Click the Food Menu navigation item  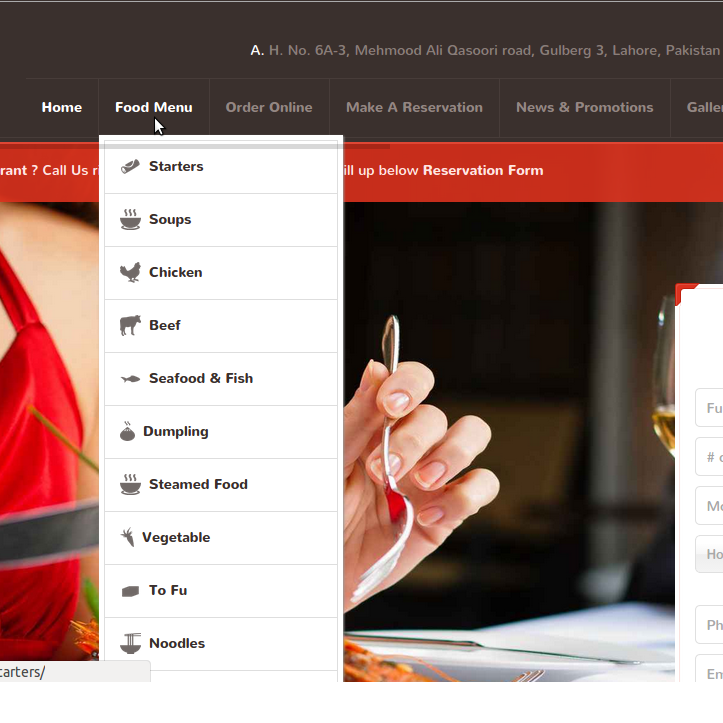pyautogui.click(x=154, y=107)
